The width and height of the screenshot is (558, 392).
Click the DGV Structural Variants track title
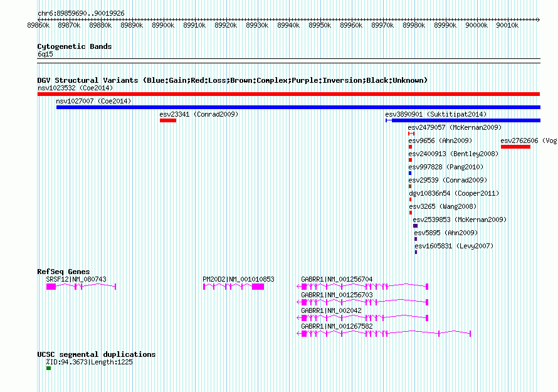(x=233, y=80)
